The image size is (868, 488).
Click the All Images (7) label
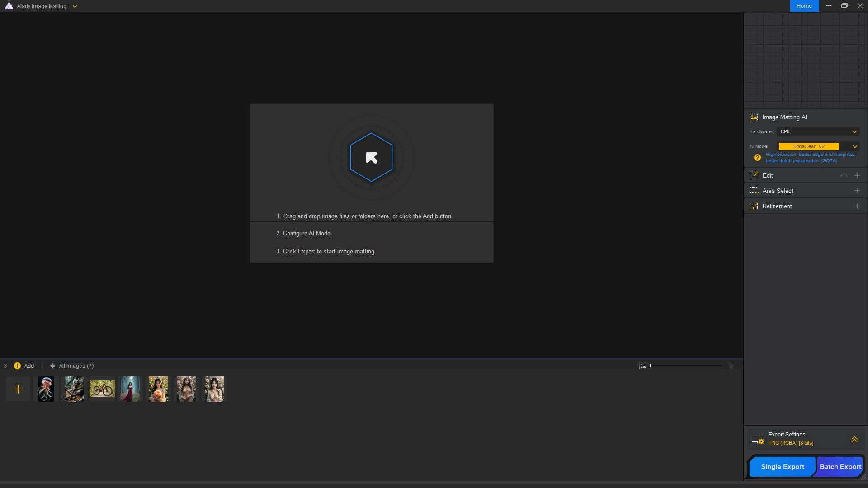(x=76, y=366)
